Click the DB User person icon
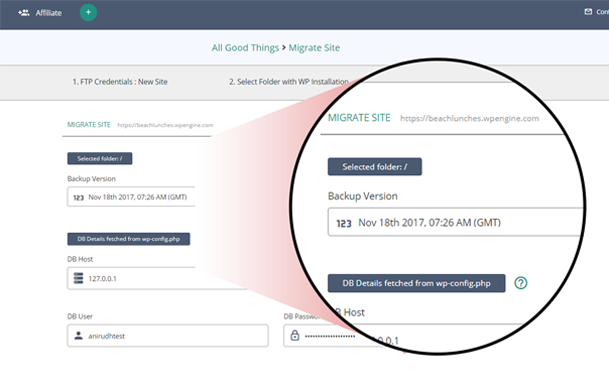The height and width of the screenshot is (390, 609). click(x=78, y=335)
